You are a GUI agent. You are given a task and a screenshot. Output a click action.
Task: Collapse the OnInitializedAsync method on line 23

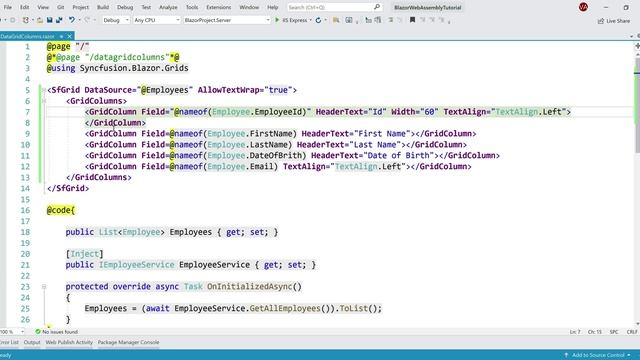tap(44, 287)
